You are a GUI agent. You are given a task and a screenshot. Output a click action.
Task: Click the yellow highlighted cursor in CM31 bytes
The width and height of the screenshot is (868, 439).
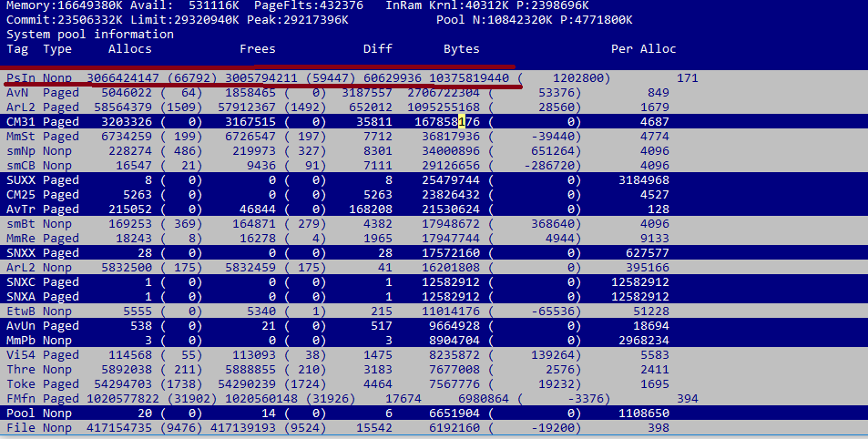point(462,121)
